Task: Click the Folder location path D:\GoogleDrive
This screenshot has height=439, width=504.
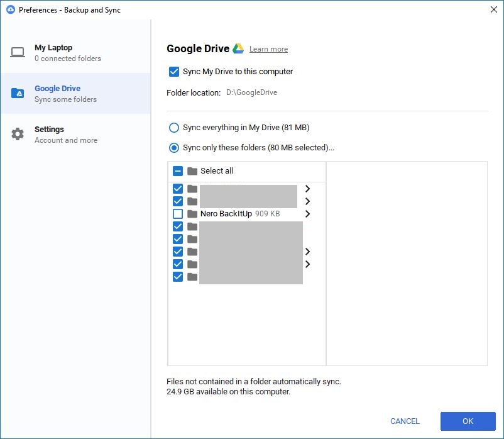Action: pyautogui.click(x=251, y=92)
